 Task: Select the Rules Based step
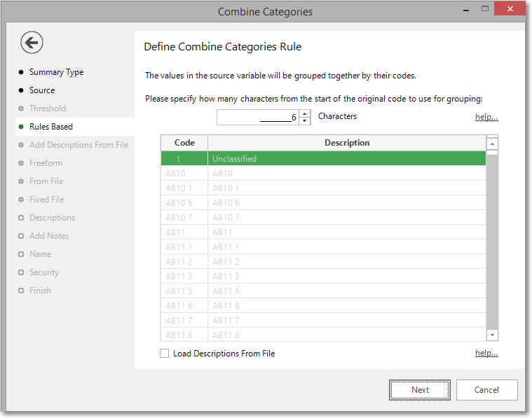click(x=51, y=127)
